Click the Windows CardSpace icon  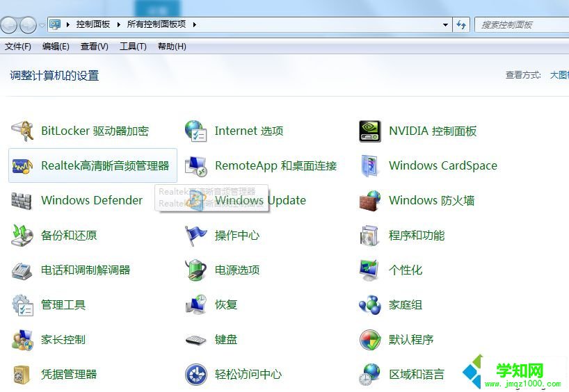(x=370, y=165)
